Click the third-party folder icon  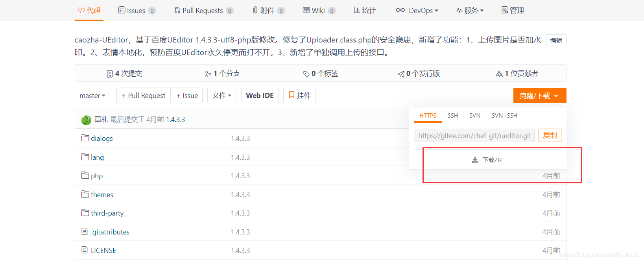[x=85, y=212]
